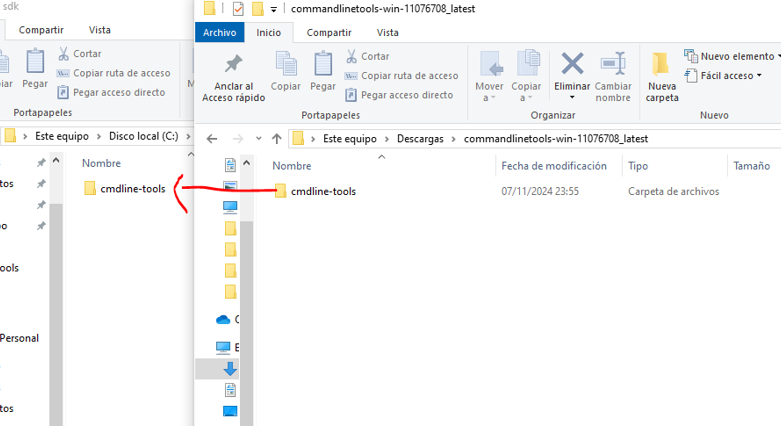Open the 'Archivo' menu tab
The height and width of the screenshot is (426, 781).
point(219,32)
